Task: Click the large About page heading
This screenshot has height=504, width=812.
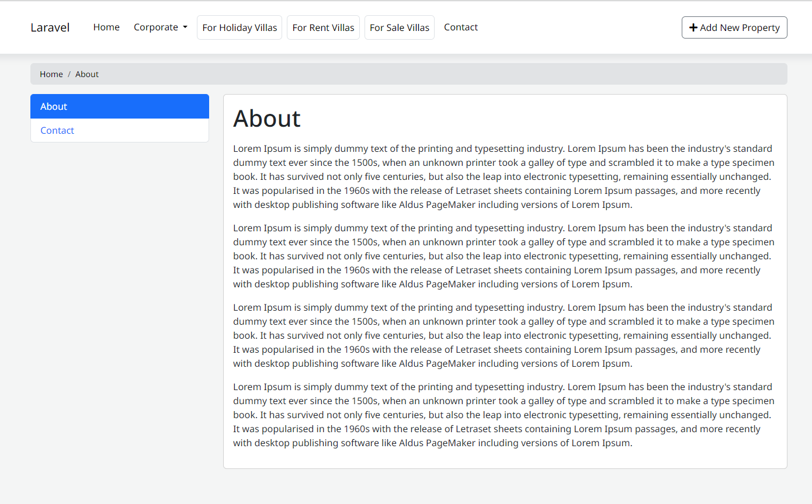Action: coord(267,119)
